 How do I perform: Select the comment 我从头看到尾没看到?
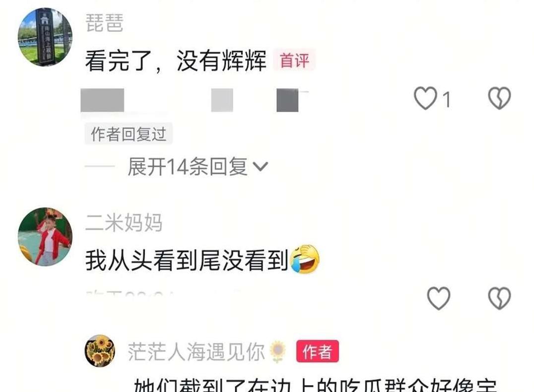(x=187, y=261)
